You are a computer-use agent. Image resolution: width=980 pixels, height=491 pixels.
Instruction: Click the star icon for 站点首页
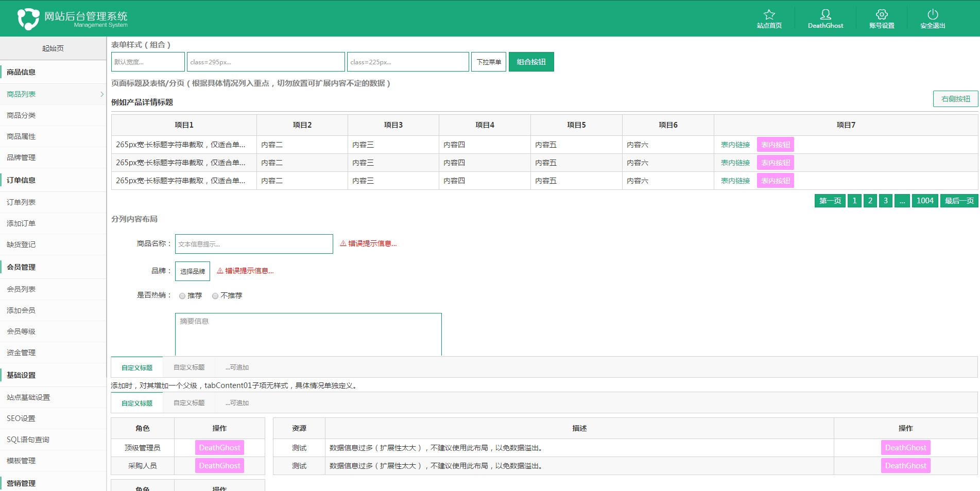[x=769, y=14]
